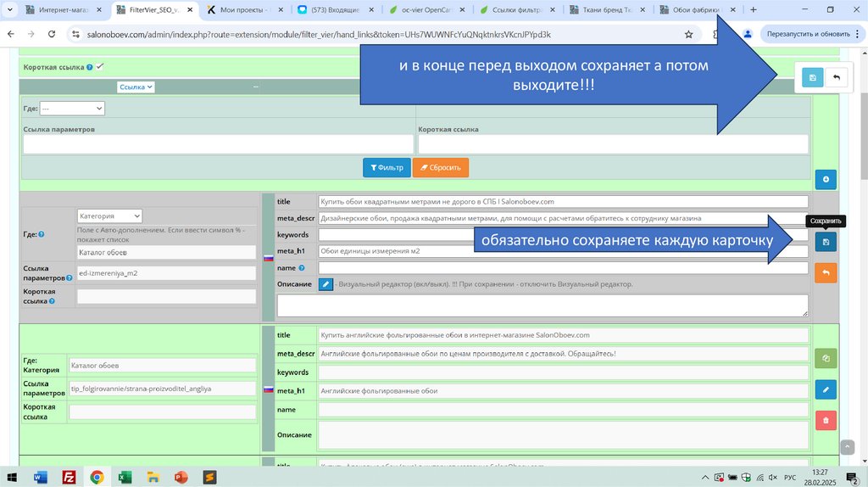
Task: Click the top back arrow exit button
Action: click(x=837, y=77)
